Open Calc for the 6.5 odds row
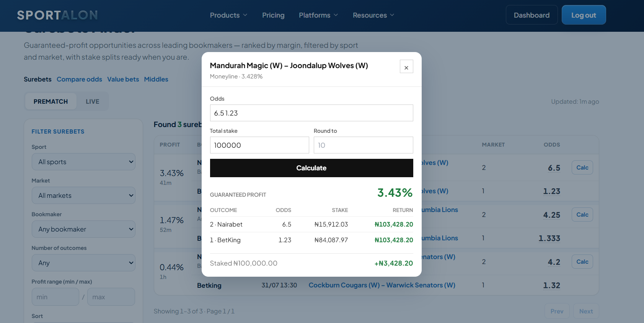 tap(582, 168)
